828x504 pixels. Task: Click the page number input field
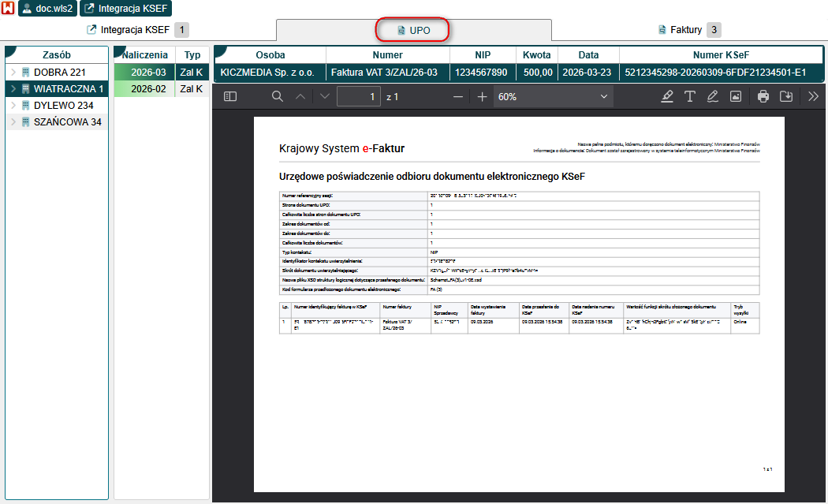point(358,96)
